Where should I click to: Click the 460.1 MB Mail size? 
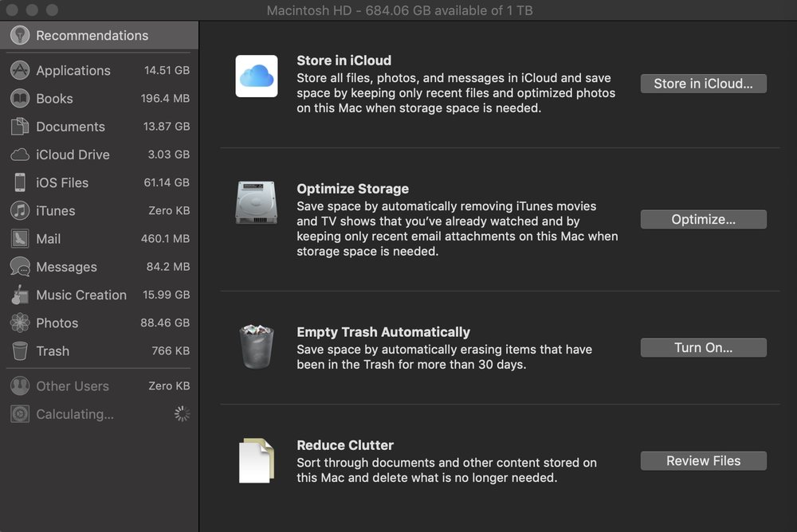(165, 238)
